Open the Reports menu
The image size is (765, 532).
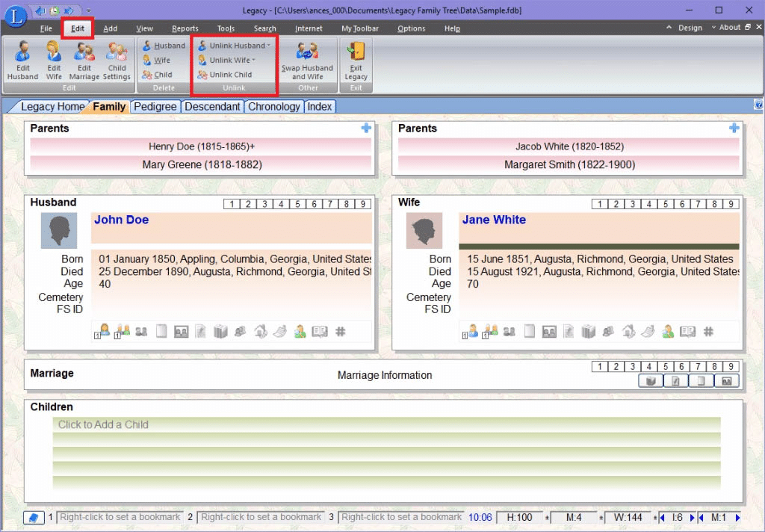click(x=185, y=28)
